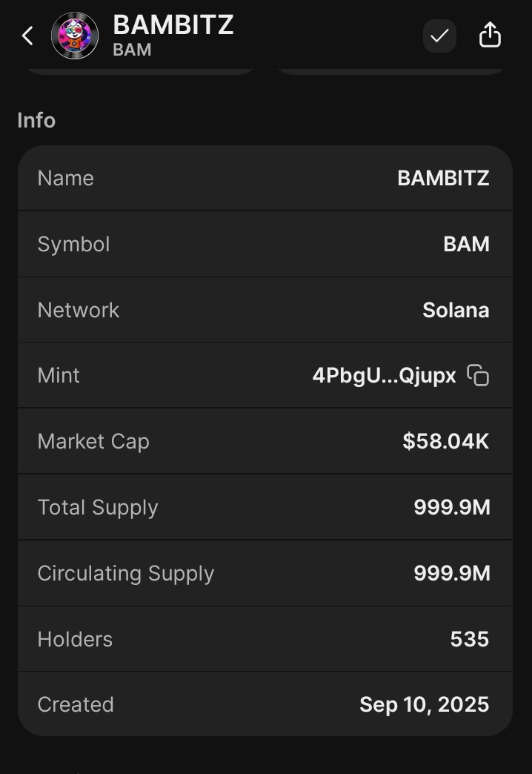Select the Symbol row showing BAM

click(265, 244)
